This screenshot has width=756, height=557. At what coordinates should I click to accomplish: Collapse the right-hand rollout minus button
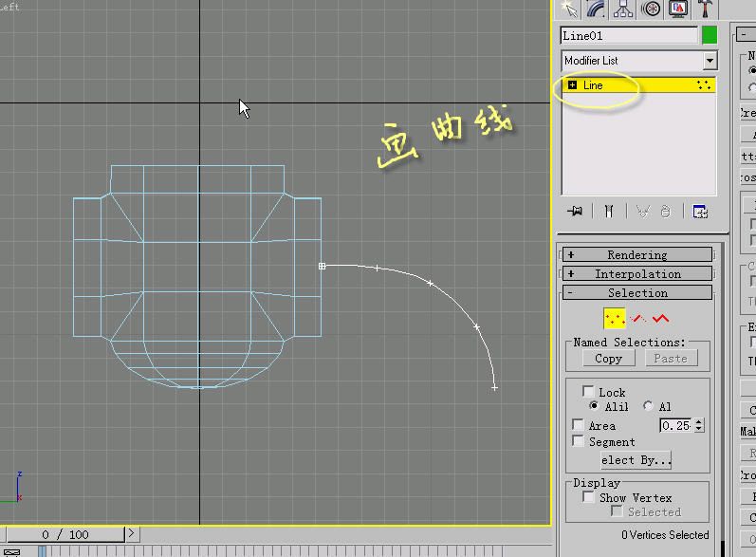746,34
